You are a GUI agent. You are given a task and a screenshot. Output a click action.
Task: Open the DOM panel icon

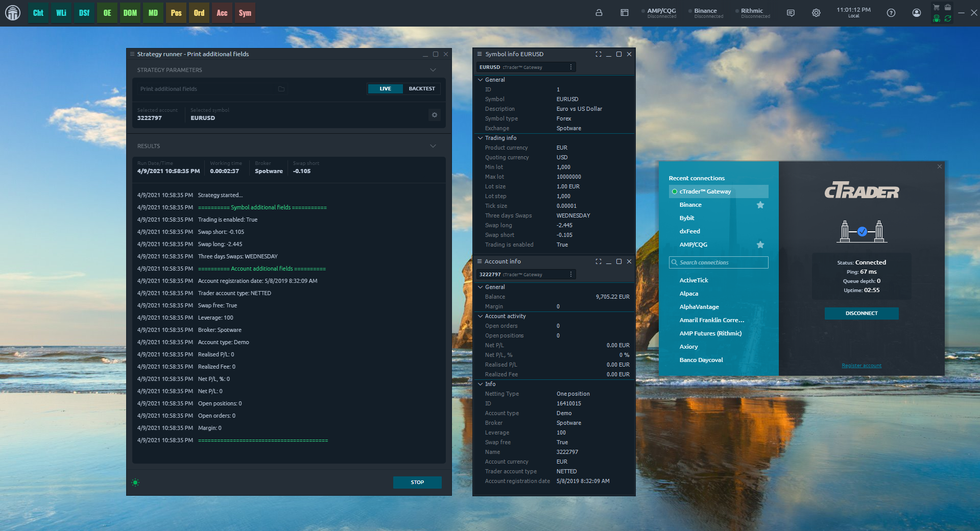pos(130,13)
